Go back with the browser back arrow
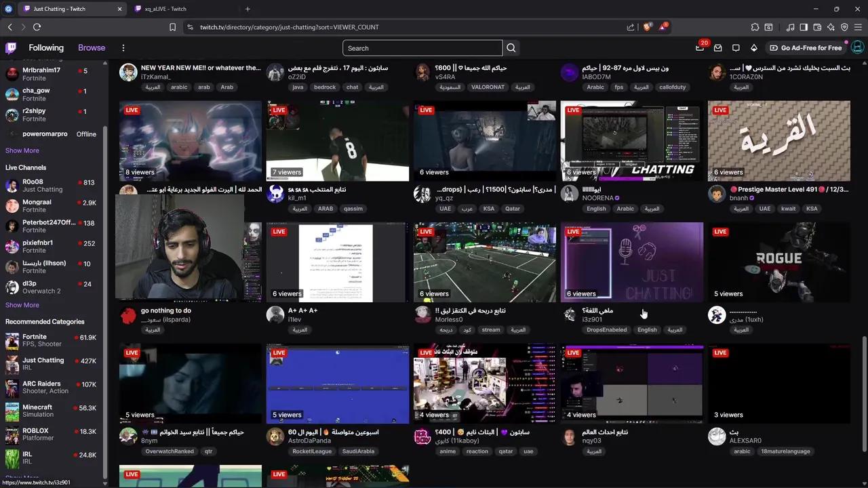868x488 pixels. (9, 27)
